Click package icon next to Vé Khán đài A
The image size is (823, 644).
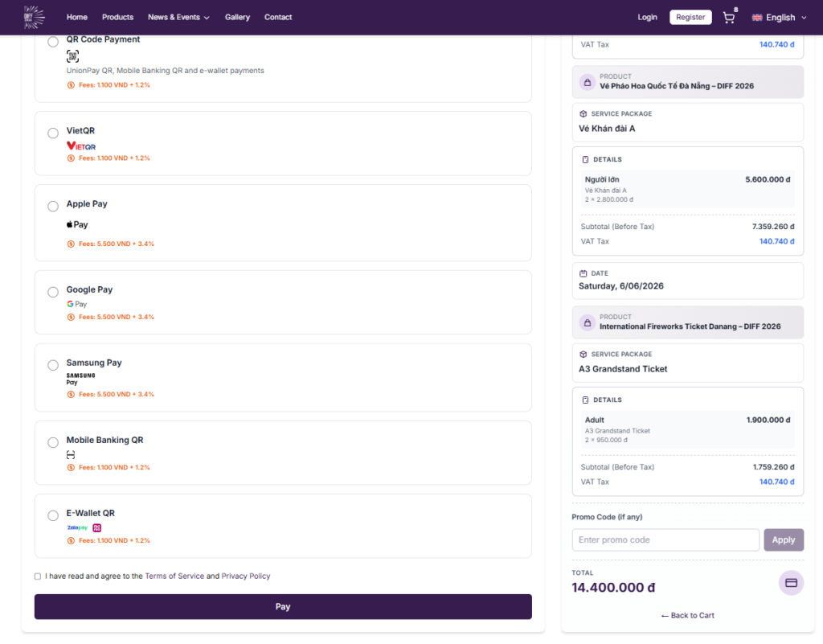click(x=583, y=114)
